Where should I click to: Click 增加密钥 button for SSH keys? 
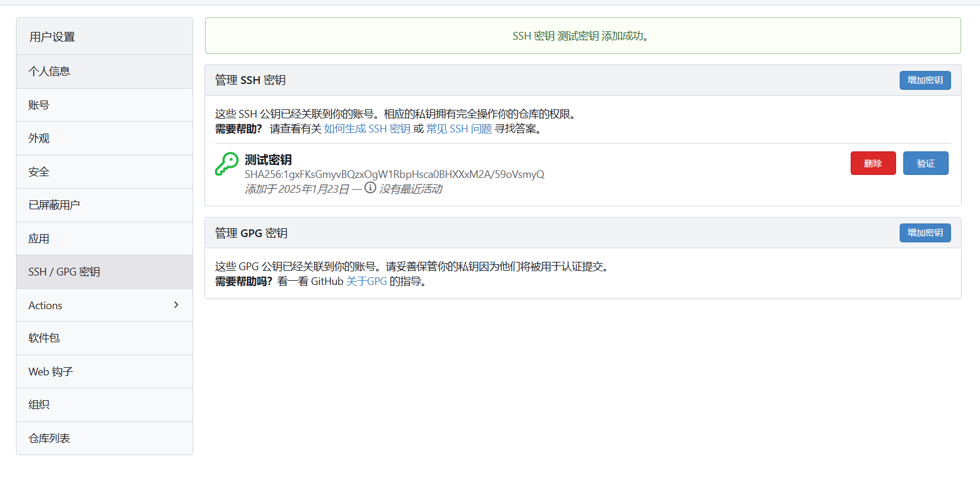924,80
